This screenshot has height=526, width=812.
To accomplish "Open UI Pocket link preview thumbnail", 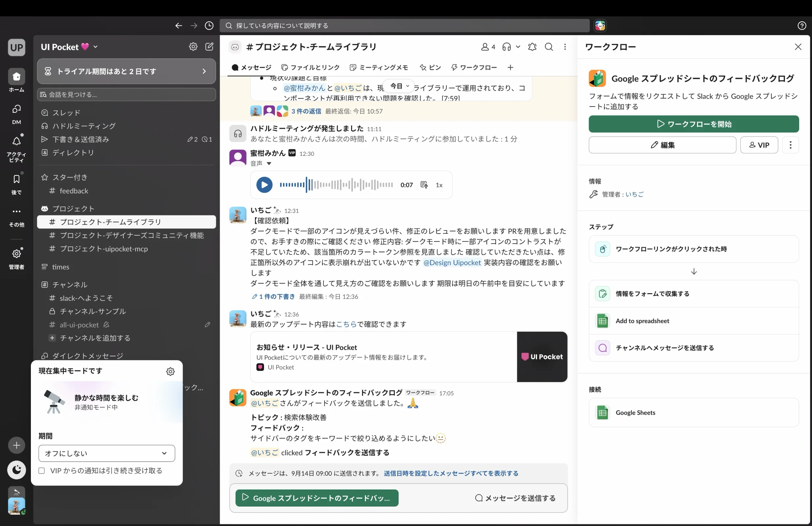I will pyautogui.click(x=542, y=357).
